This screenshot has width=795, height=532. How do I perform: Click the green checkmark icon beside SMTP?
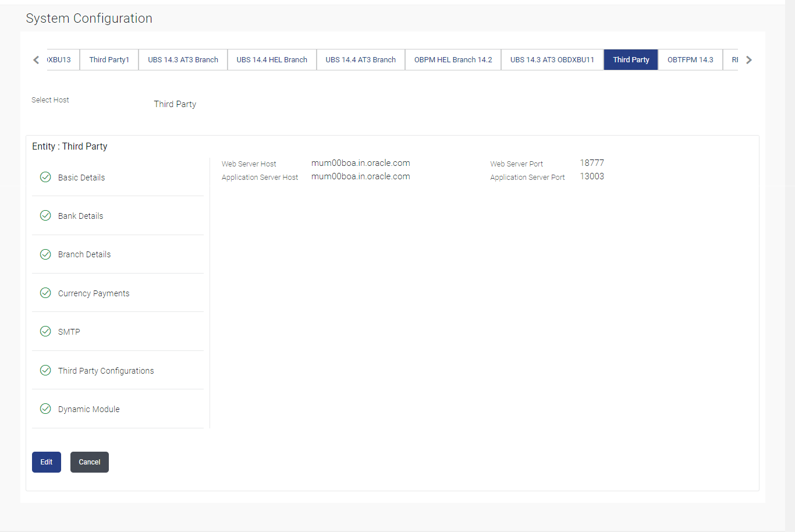pyautogui.click(x=45, y=331)
